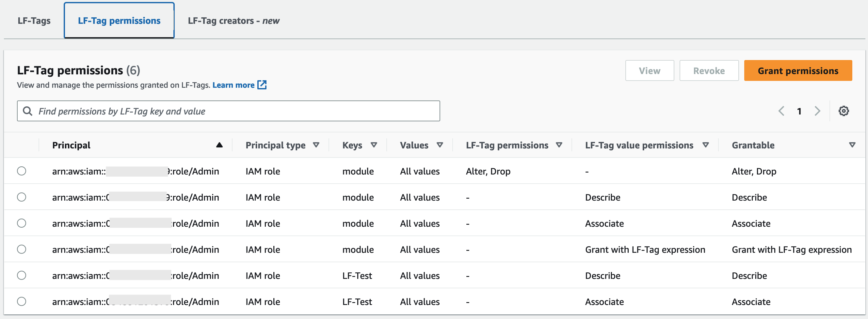Go to previous page arrow
868x319 pixels.
(781, 111)
